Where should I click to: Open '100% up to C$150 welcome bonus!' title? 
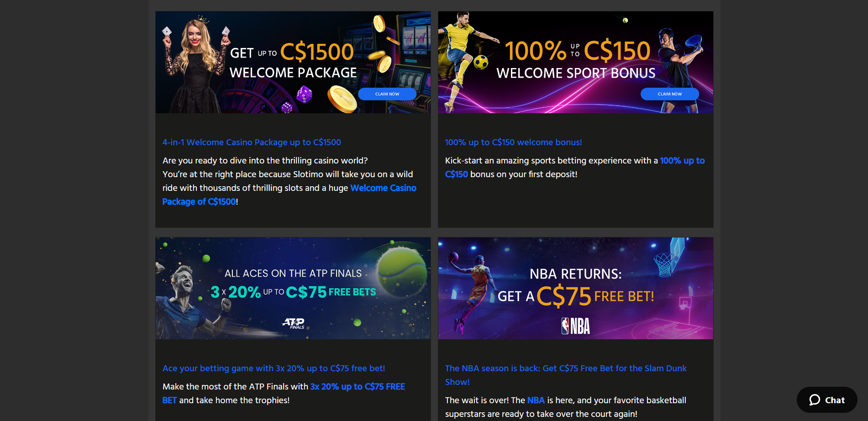[513, 142]
